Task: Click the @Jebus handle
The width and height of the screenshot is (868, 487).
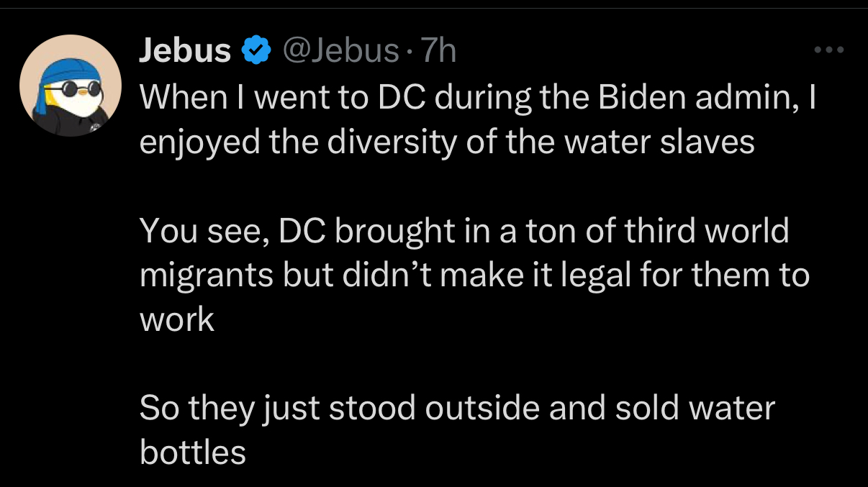Action: [x=342, y=51]
